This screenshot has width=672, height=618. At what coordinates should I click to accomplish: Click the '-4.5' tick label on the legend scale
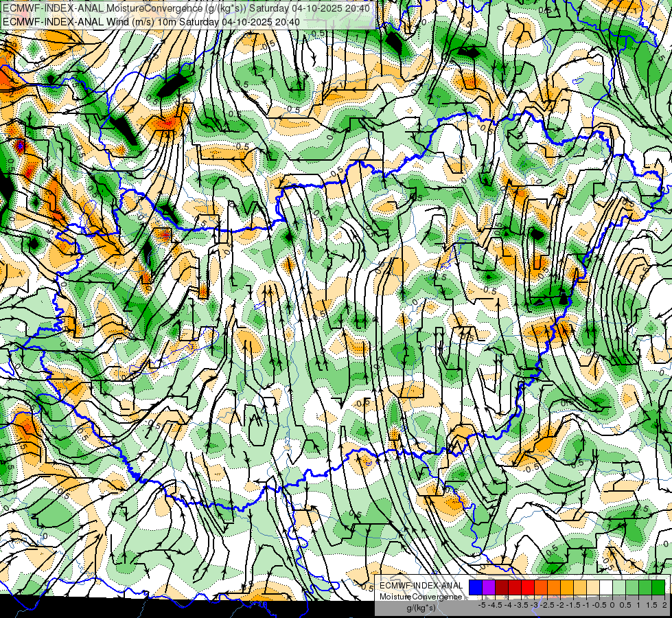[x=495, y=605]
